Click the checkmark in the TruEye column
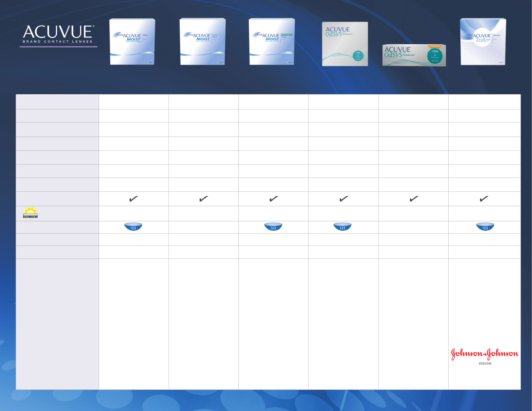532x411 pixels. tap(484, 199)
